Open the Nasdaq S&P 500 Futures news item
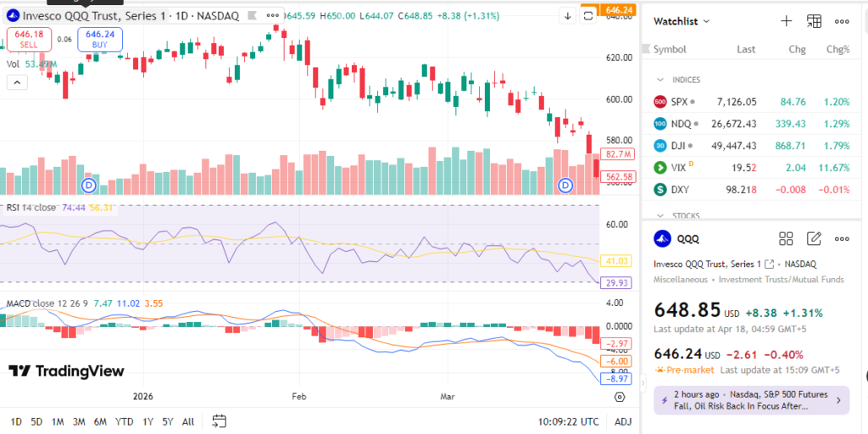 pos(751,400)
